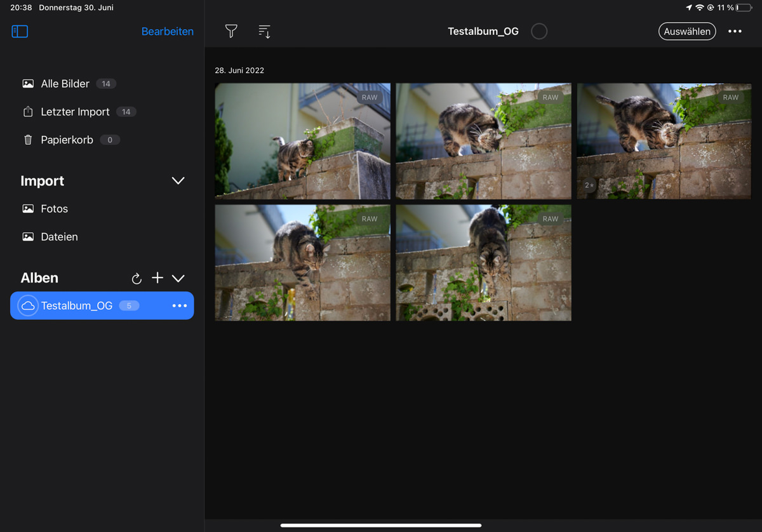Collapse the Alben section chevron
This screenshot has height=532, width=762.
pos(178,279)
